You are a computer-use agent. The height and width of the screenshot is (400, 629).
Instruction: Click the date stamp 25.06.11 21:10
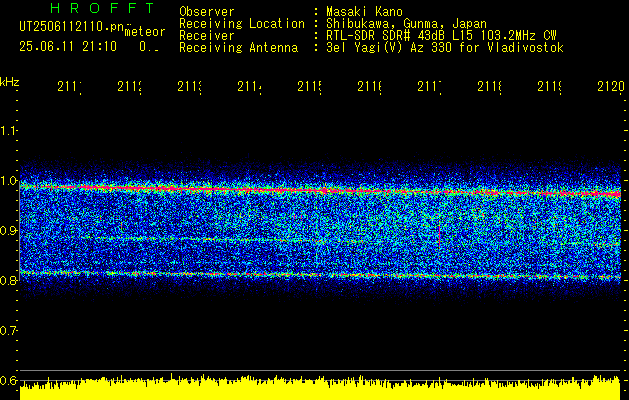tap(68, 47)
